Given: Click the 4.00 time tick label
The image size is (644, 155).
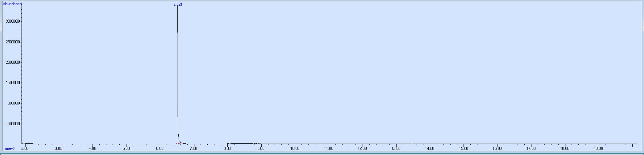Looking at the screenshot, I should click(x=92, y=148).
